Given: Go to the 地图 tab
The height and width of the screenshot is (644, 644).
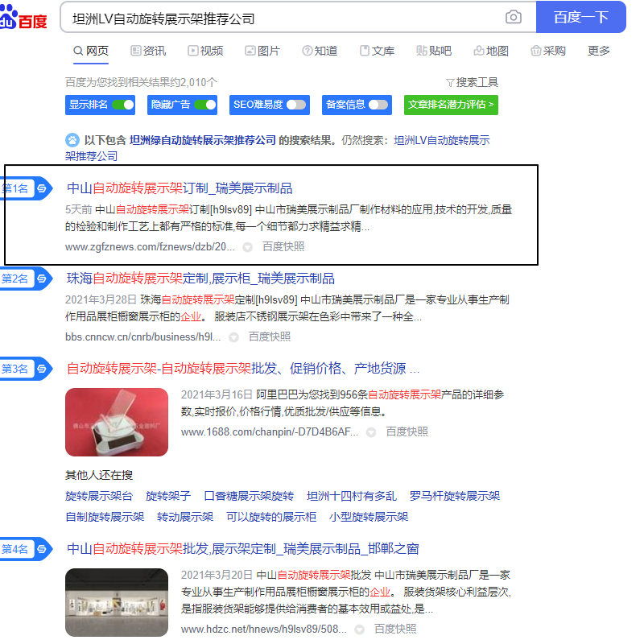Looking at the screenshot, I should [x=491, y=51].
